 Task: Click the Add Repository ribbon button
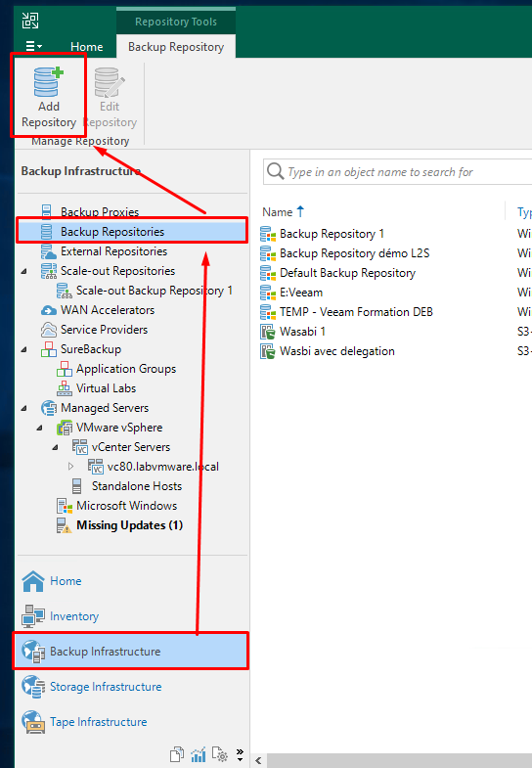tap(49, 97)
